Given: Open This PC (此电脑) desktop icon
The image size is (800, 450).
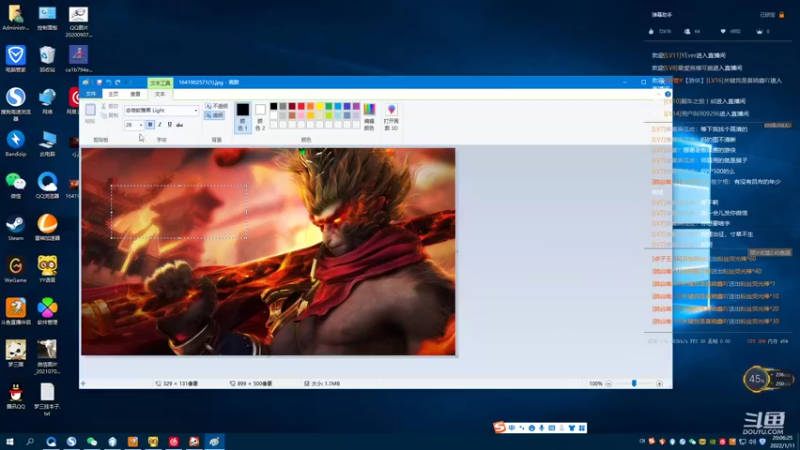Looking at the screenshot, I should pos(47,143).
